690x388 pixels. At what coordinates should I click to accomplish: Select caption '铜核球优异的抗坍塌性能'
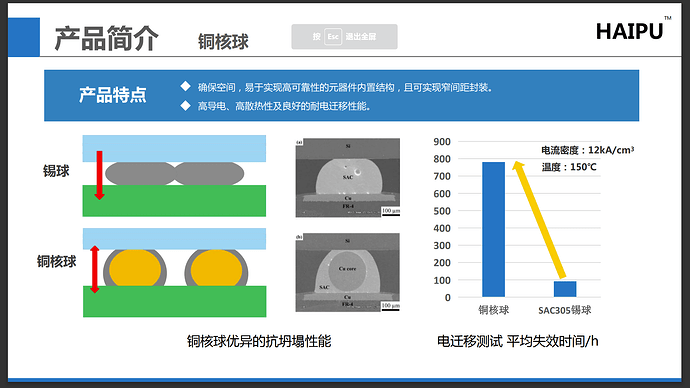pyautogui.click(x=259, y=341)
